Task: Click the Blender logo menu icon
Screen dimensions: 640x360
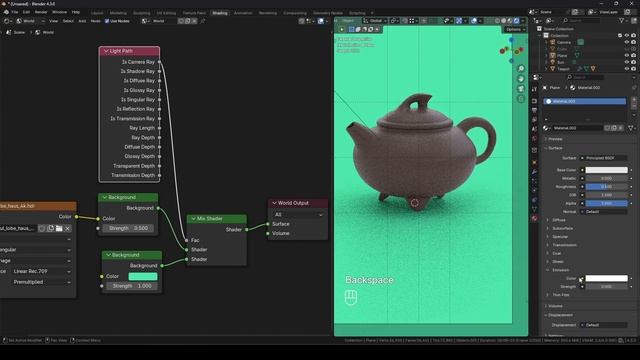Action: tap(6, 12)
